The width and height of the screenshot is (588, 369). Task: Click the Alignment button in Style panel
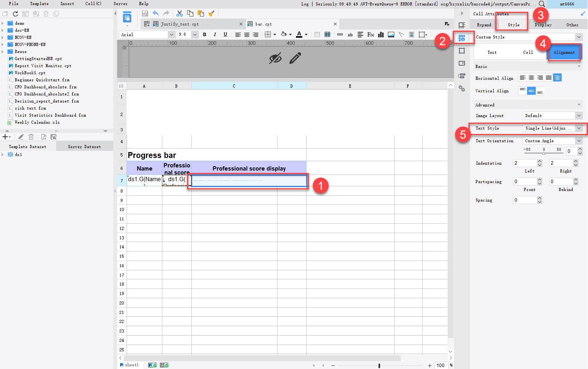564,52
